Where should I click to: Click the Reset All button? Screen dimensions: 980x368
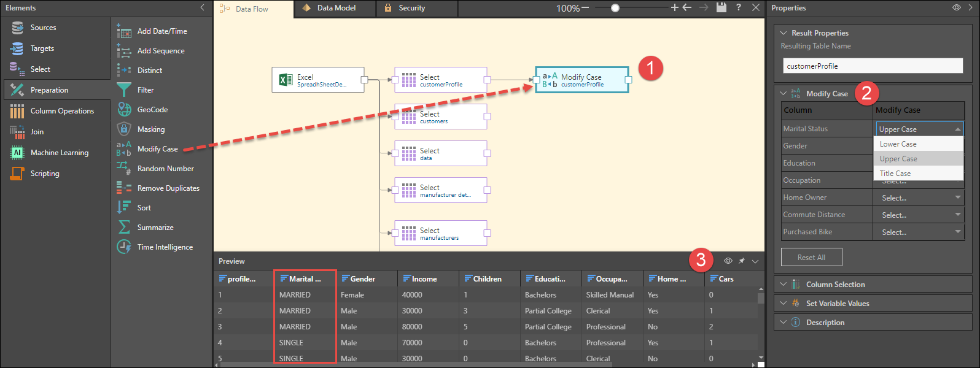click(x=811, y=258)
